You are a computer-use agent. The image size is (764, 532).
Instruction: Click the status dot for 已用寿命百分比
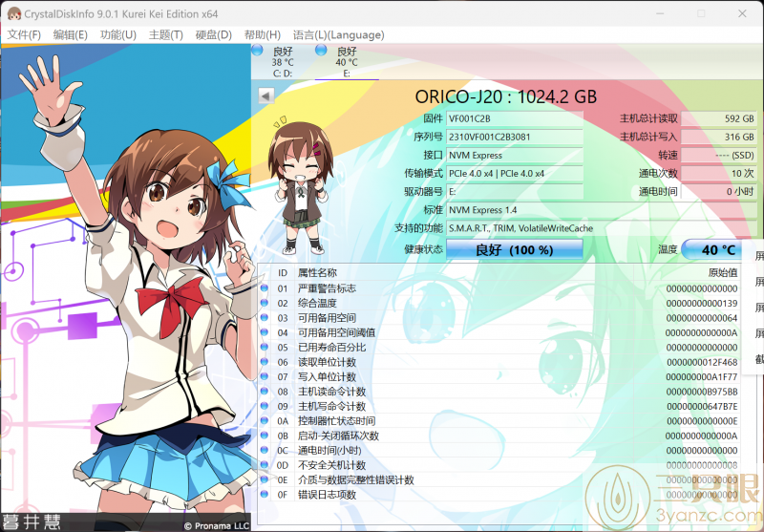265,348
